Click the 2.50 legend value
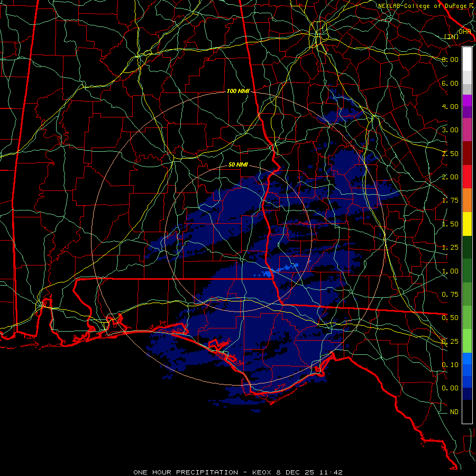Viewport: 476px width, 476px height. [x=450, y=153]
